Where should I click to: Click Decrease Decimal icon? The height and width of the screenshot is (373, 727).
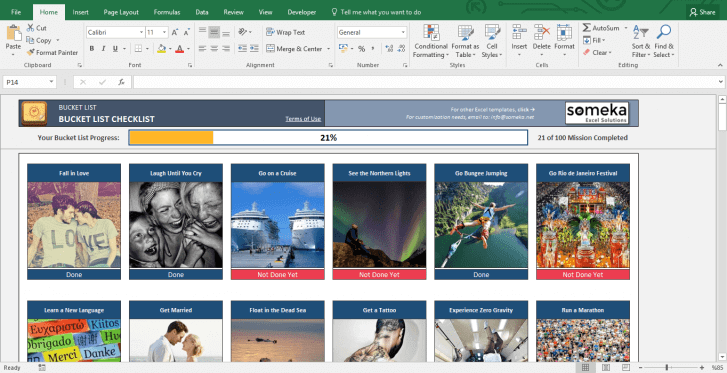point(401,48)
